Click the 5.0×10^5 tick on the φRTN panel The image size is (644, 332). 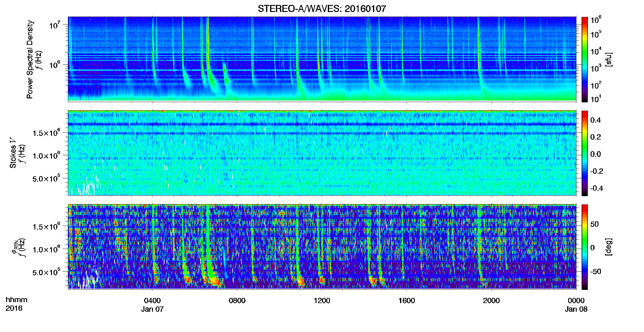[46, 272]
